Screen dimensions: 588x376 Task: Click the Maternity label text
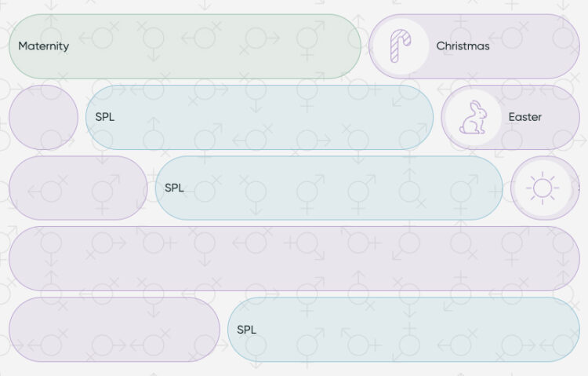point(44,46)
